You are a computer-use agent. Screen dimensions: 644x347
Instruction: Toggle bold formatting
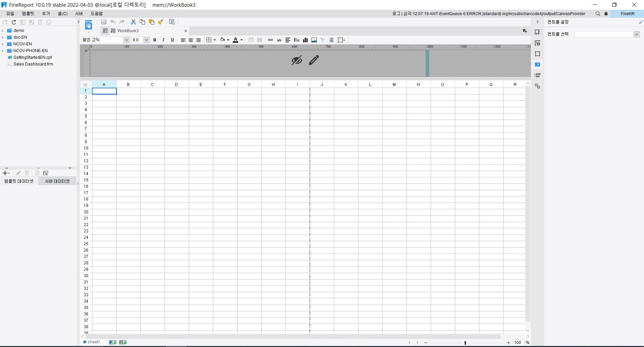click(x=155, y=40)
